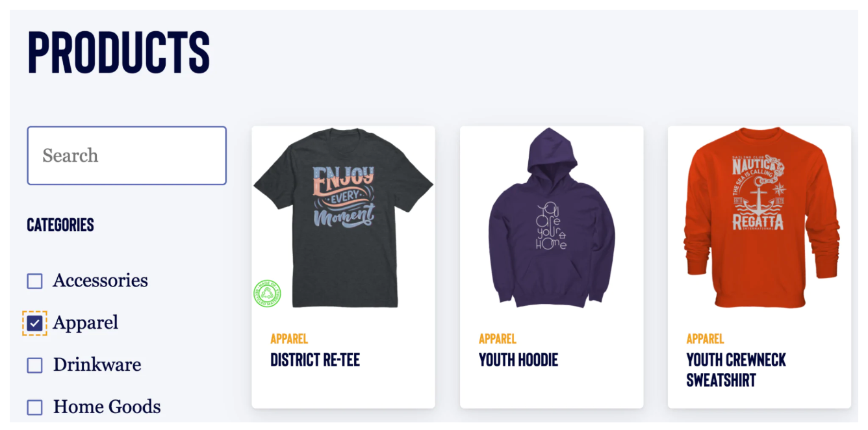Follow the Youth Hoodie title link
This screenshot has height=430, width=868.
[518, 360]
